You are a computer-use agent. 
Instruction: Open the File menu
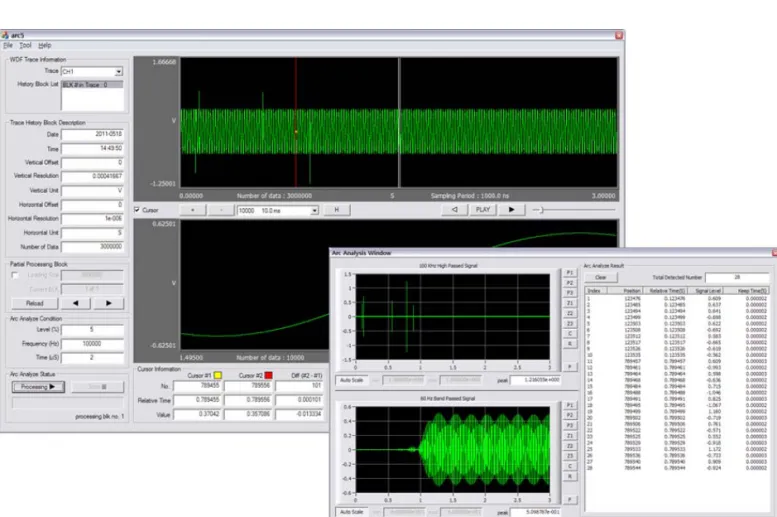(x=8, y=45)
